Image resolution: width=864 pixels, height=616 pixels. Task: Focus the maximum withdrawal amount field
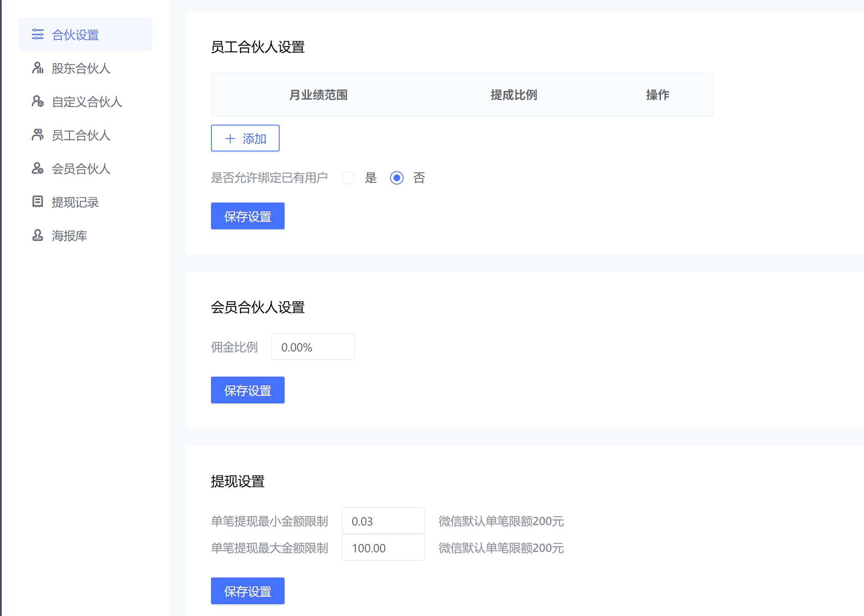coord(383,548)
